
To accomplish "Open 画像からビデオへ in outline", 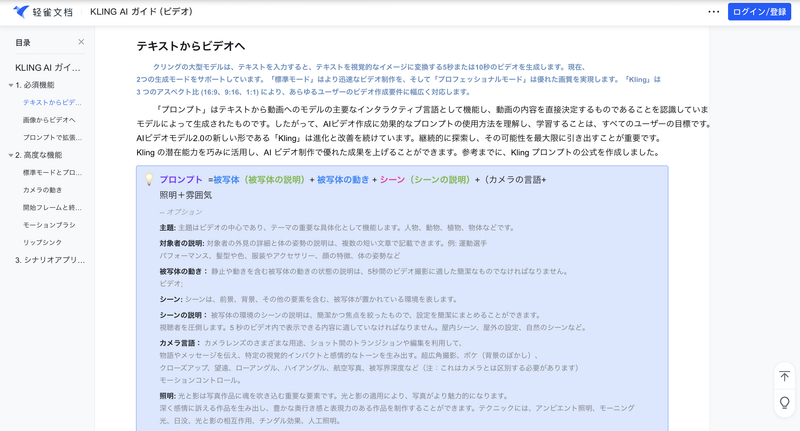I will 49,120.
